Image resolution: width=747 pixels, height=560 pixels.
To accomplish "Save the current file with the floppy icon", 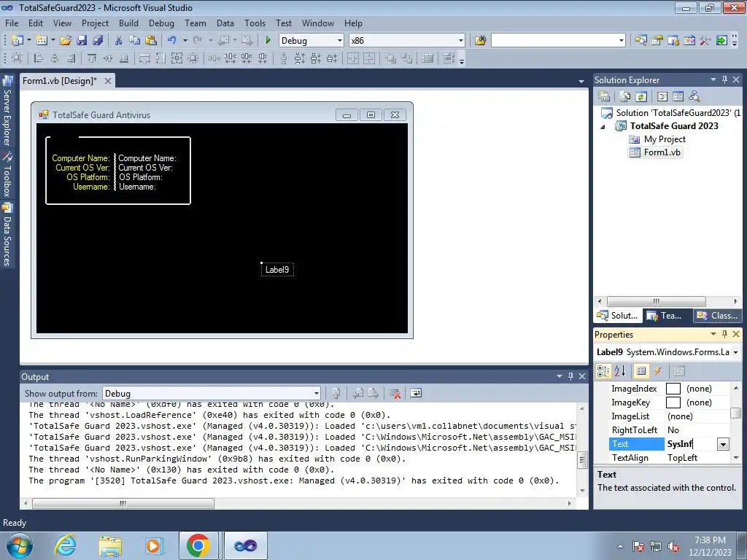I will pyautogui.click(x=82, y=41).
